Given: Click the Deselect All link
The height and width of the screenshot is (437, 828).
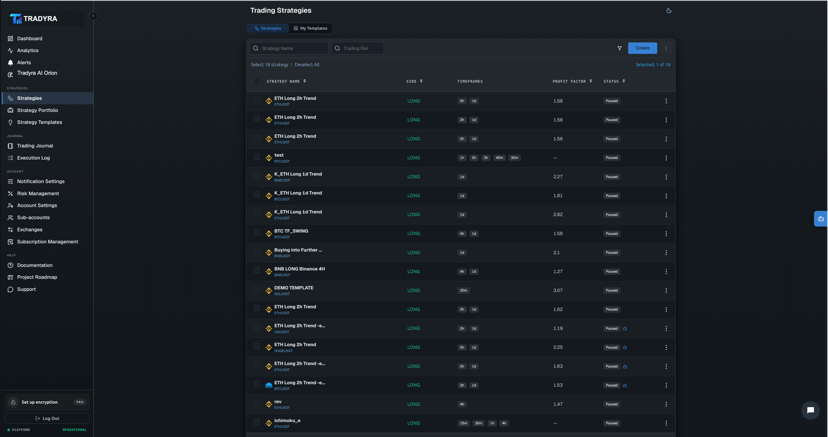Looking at the screenshot, I should tap(307, 65).
